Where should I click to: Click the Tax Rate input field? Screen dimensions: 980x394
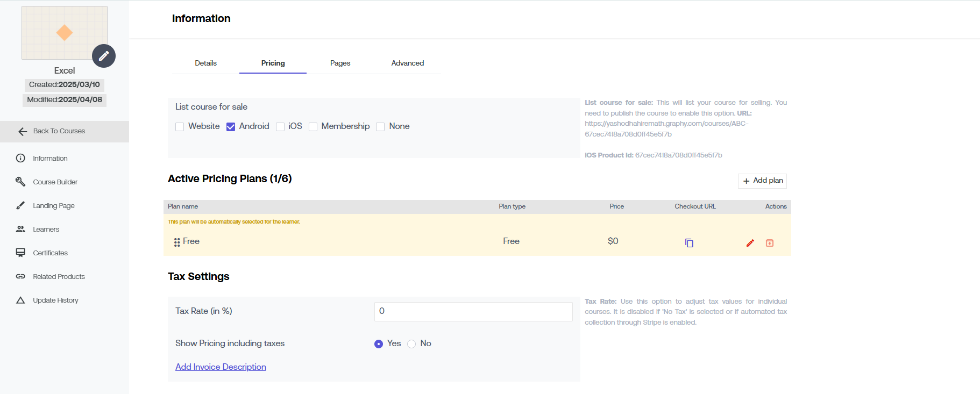point(473,312)
